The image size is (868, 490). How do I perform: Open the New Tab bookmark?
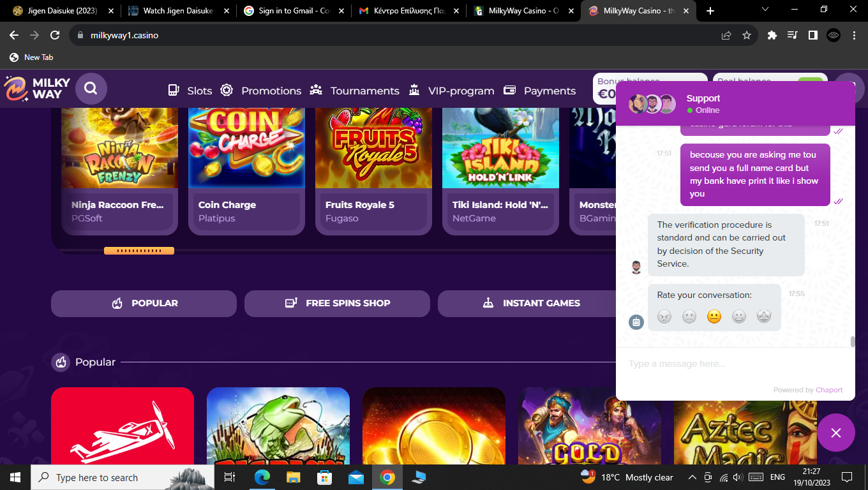pyautogui.click(x=31, y=57)
